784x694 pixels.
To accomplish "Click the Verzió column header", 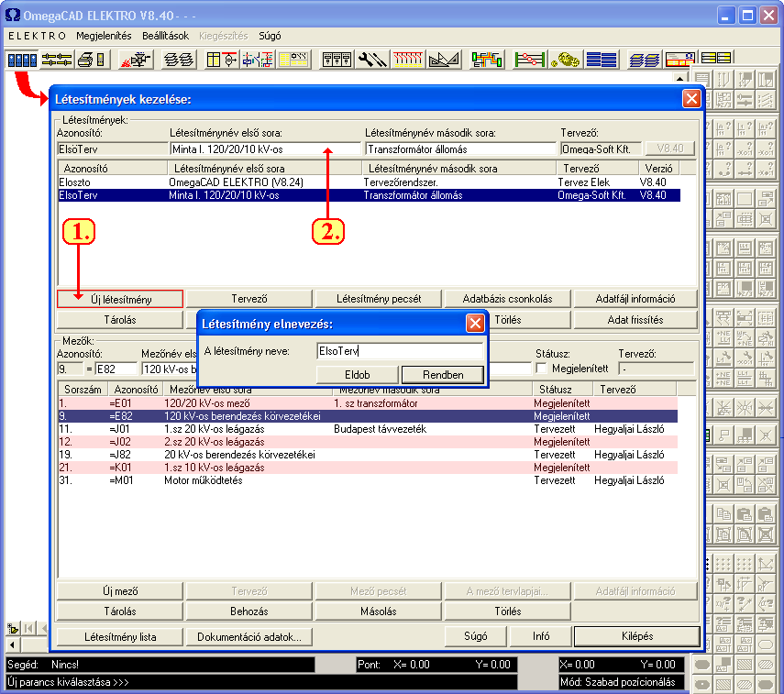I will pyautogui.click(x=658, y=169).
